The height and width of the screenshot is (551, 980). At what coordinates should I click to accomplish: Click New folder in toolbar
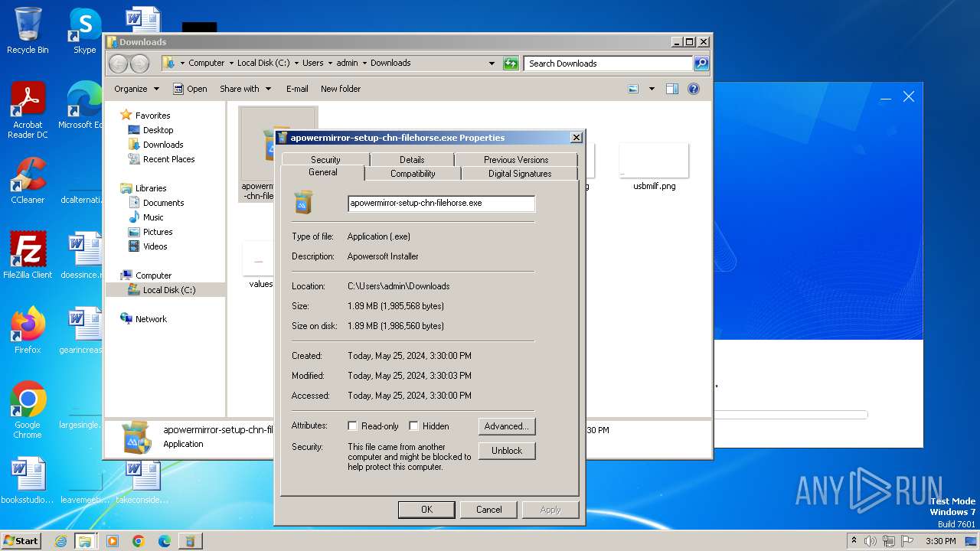pos(341,89)
